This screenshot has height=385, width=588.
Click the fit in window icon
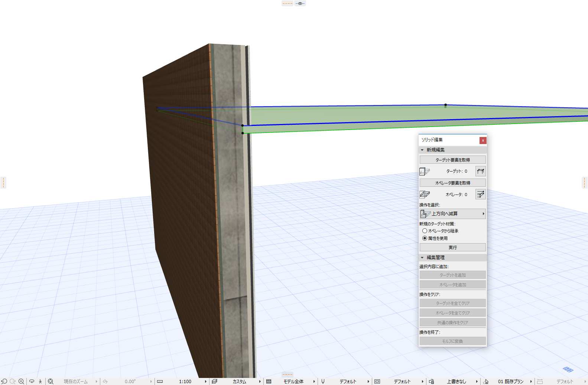tap(51, 381)
